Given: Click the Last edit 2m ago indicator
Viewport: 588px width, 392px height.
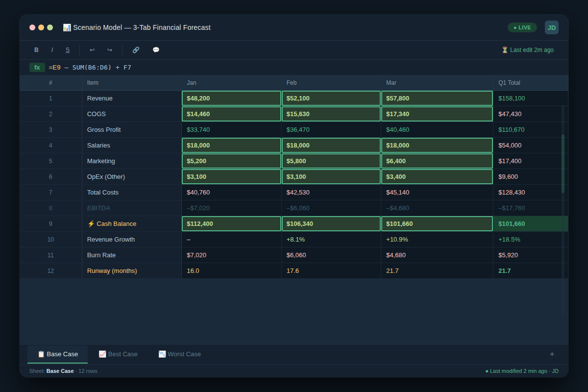Looking at the screenshot, I should pyautogui.click(x=527, y=50).
